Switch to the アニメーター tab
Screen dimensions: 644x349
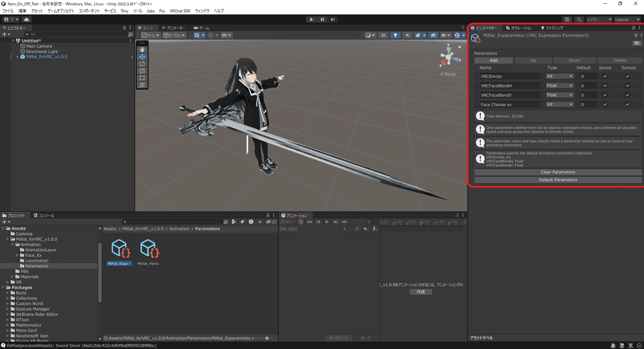tap(173, 28)
